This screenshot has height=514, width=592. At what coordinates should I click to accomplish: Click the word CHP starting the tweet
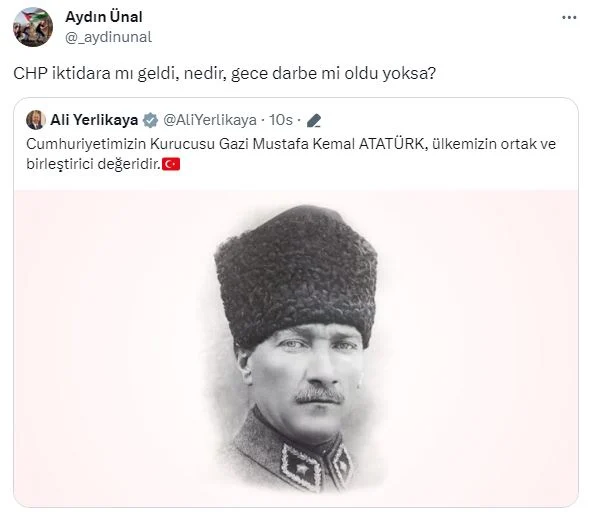tap(30, 73)
